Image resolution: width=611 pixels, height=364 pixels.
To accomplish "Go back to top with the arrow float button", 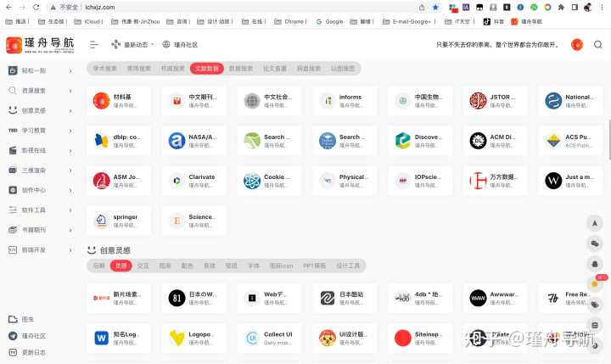I will tap(595, 223).
